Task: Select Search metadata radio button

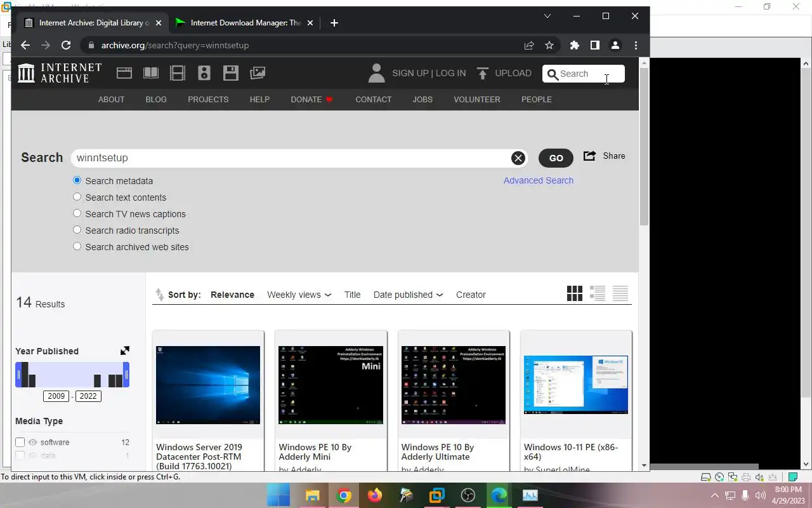Action: [77, 180]
